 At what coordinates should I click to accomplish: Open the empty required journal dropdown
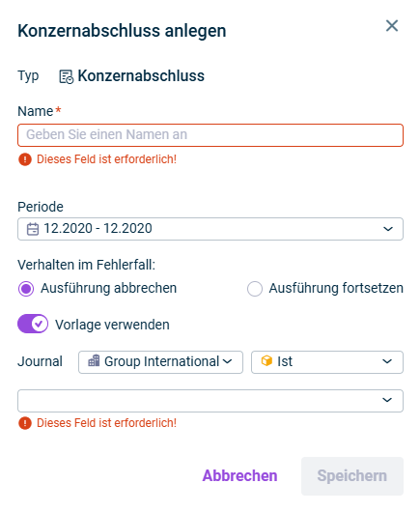[210, 400]
